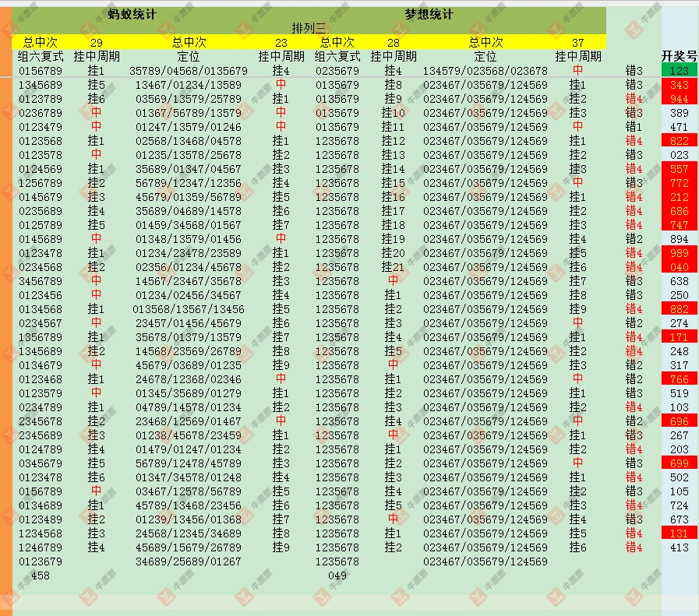Select red draw number cell '822'
699x616 pixels.
pos(679,141)
